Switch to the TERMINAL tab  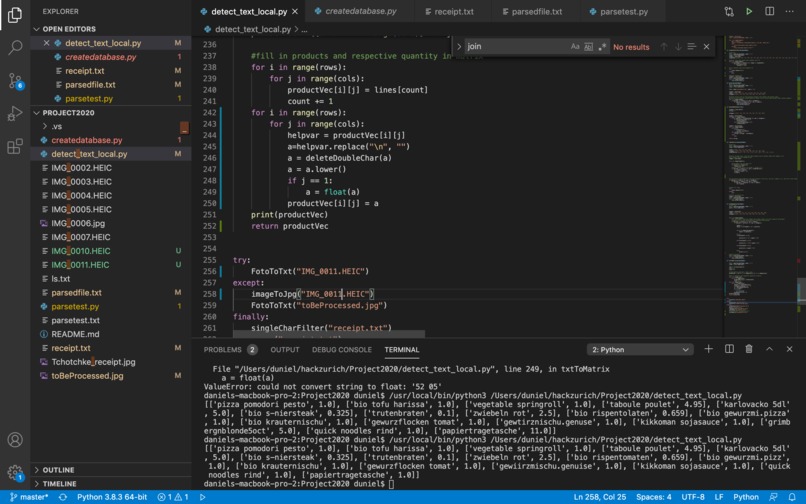[402, 350]
